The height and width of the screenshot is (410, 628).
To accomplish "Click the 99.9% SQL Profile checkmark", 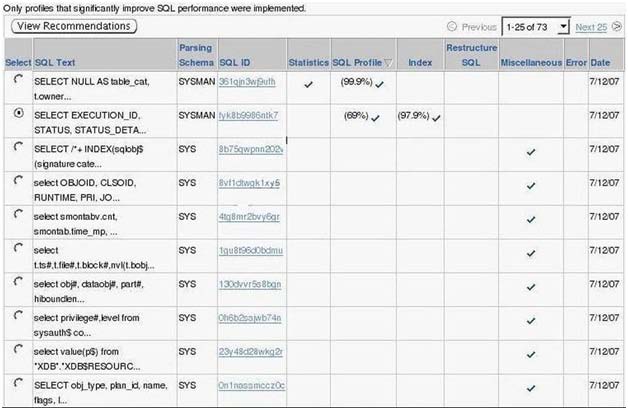I will 379,85.
